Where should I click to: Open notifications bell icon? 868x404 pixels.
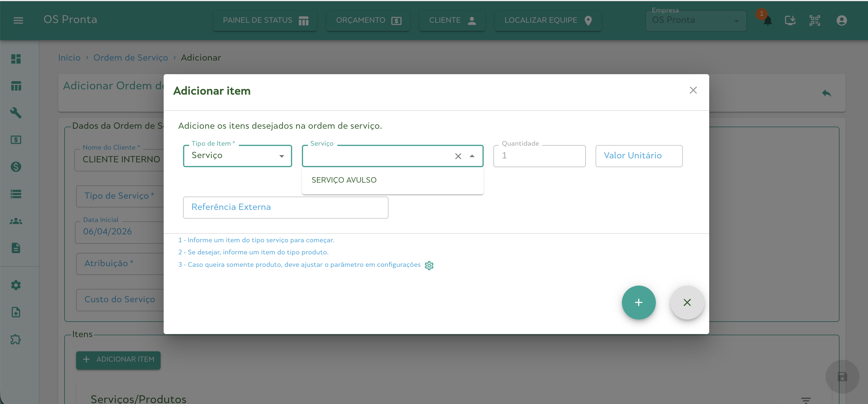point(767,21)
